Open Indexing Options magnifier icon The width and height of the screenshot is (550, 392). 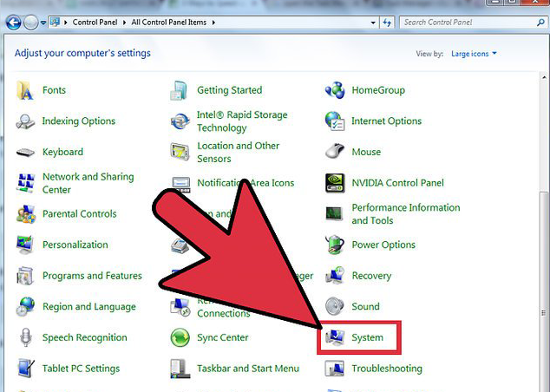coord(25,121)
